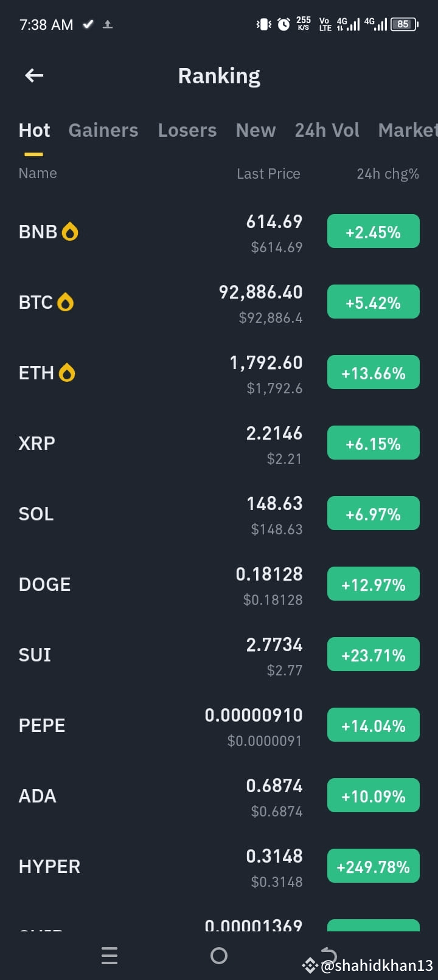Tap the alarm clock status bar icon
This screenshot has width=438, height=980.
283,24
